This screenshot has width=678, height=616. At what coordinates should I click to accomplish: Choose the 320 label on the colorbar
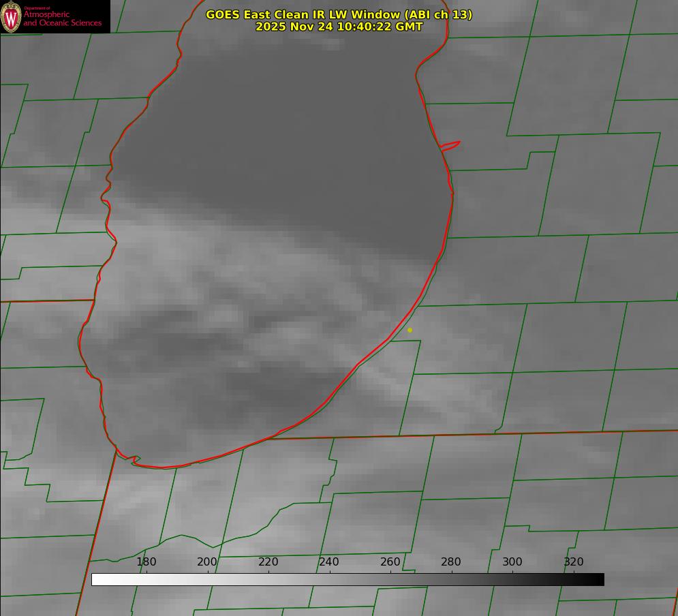click(x=574, y=561)
